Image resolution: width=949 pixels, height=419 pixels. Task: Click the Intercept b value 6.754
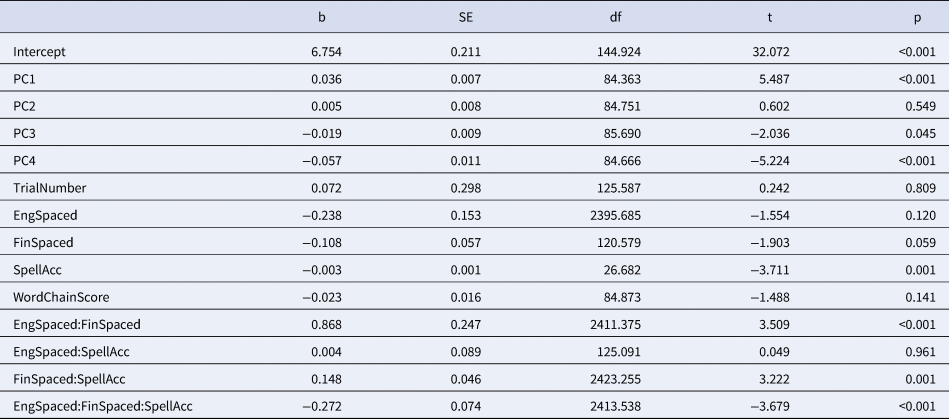(x=326, y=52)
